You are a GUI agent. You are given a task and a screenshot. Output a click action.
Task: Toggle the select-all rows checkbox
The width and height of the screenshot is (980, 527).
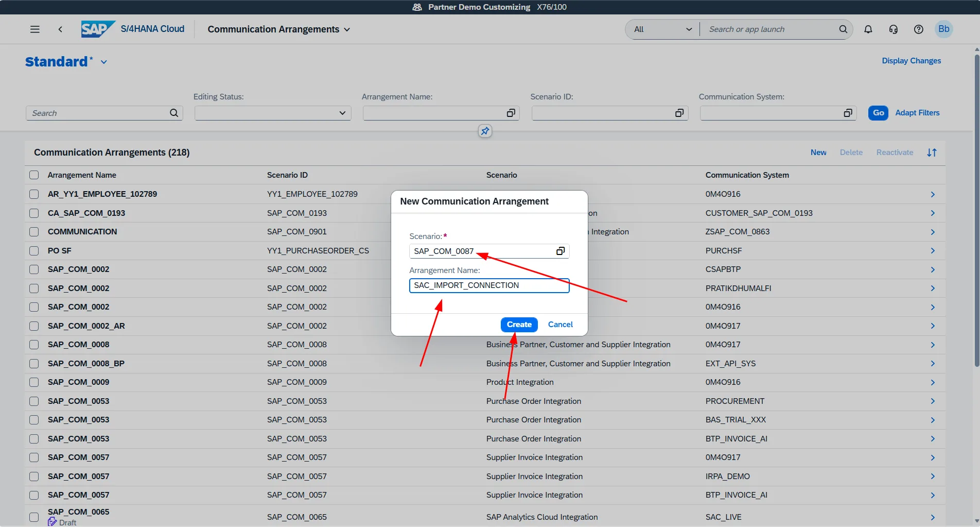34,175
